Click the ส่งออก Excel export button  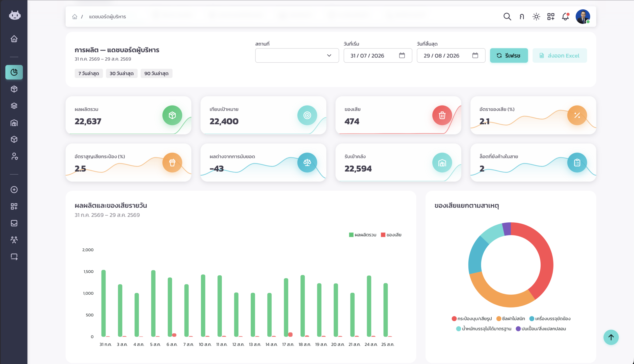559,55
